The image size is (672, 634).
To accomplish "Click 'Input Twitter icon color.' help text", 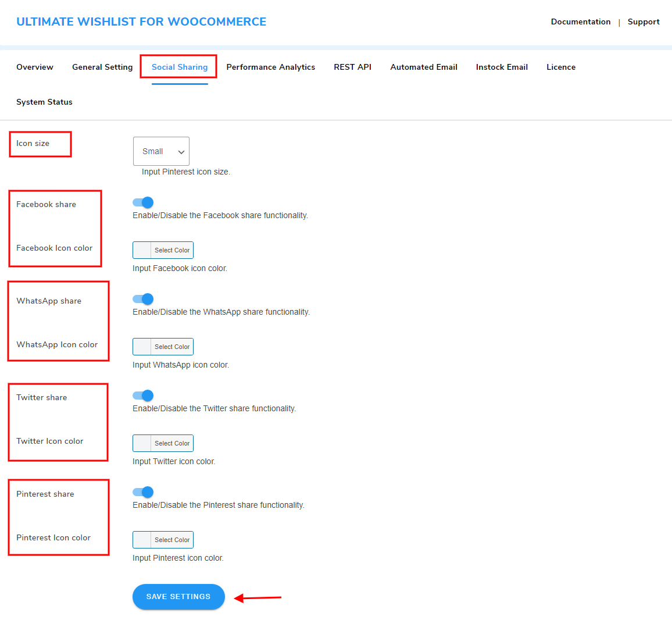I will tap(174, 461).
